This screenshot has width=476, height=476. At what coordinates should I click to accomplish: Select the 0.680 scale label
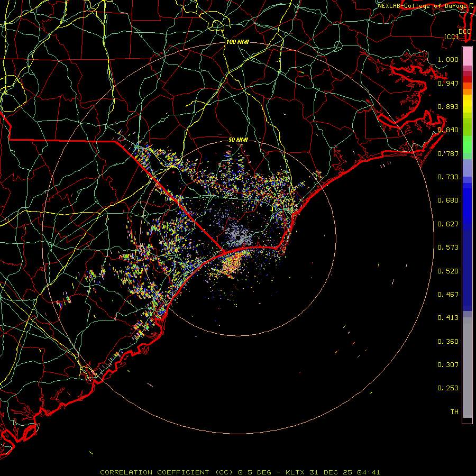tap(448, 200)
